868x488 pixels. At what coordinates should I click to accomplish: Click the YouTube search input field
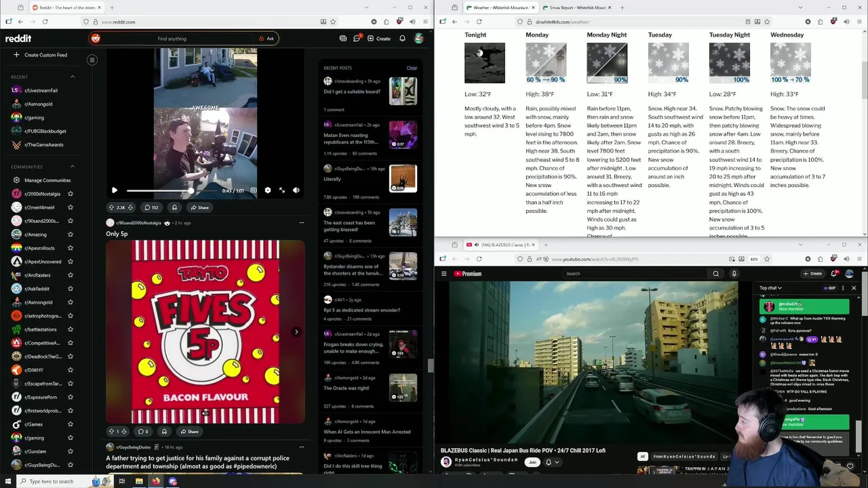pyautogui.click(x=635, y=274)
